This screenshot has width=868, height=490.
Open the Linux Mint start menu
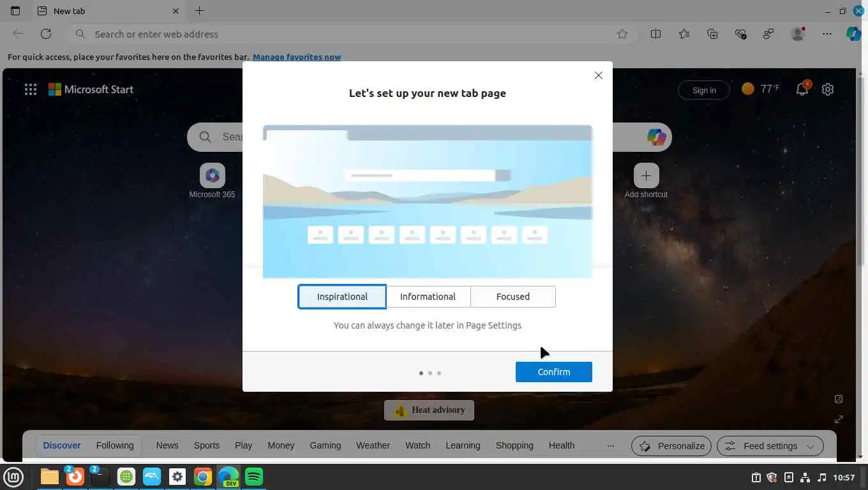point(13,477)
